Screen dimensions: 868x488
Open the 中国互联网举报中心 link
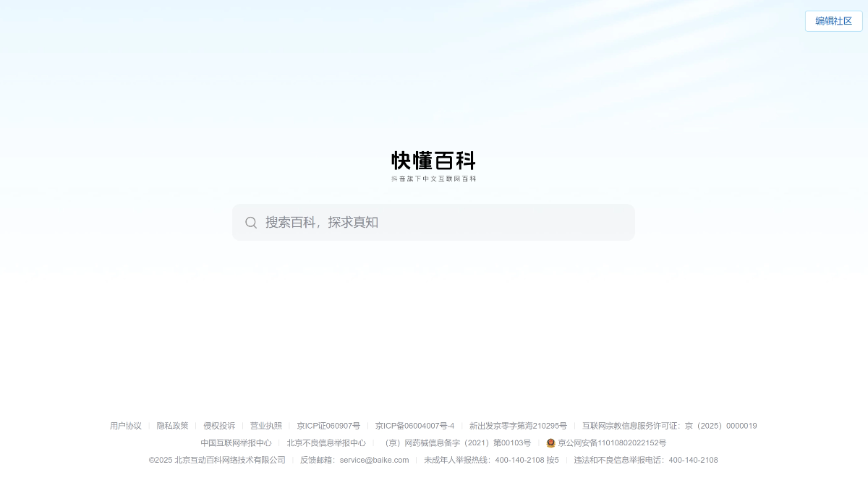tap(236, 443)
